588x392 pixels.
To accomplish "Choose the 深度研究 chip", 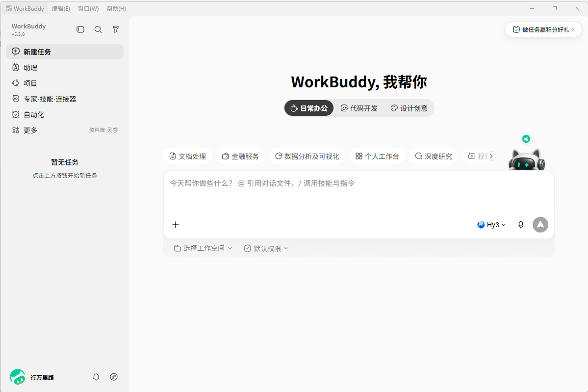I will (x=434, y=156).
